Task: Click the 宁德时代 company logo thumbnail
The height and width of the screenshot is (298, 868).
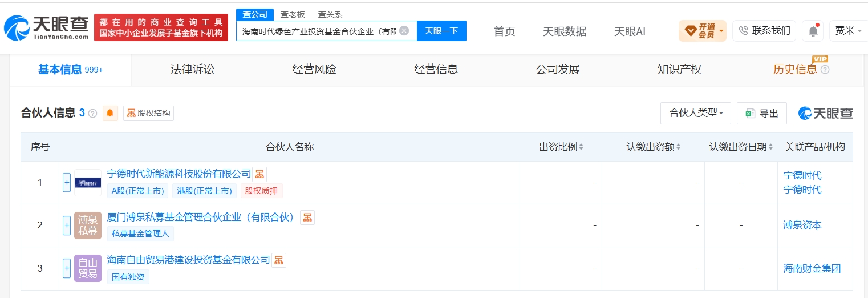Action: (x=88, y=183)
